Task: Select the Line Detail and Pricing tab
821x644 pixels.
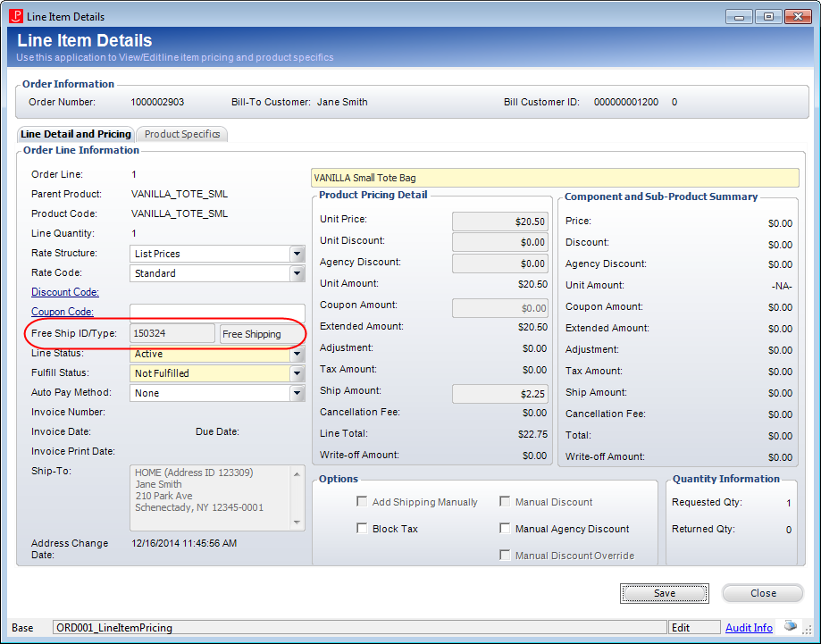Action: (76, 134)
